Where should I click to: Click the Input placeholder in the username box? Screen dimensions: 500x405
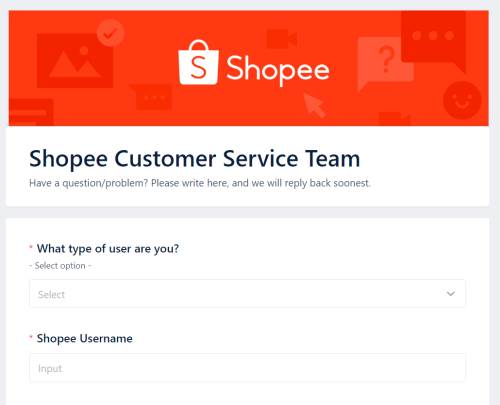(x=50, y=369)
